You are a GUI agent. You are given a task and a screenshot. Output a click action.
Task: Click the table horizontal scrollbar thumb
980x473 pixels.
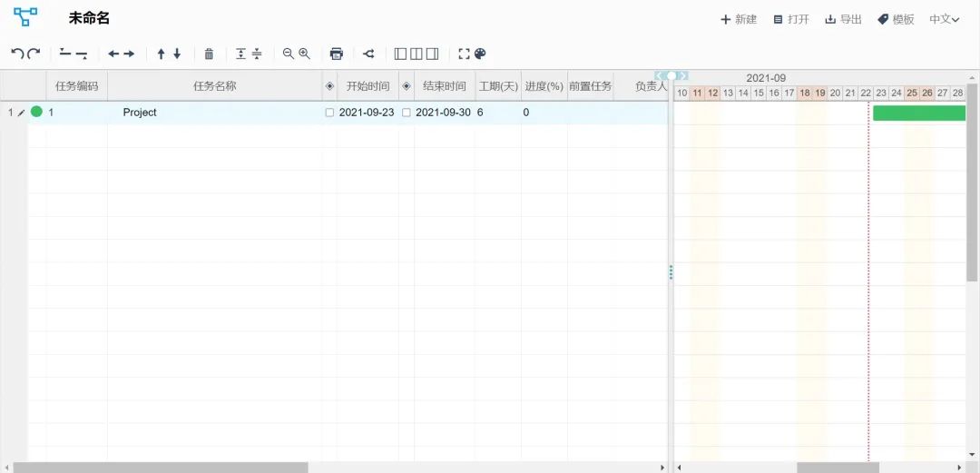coord(161,468)
